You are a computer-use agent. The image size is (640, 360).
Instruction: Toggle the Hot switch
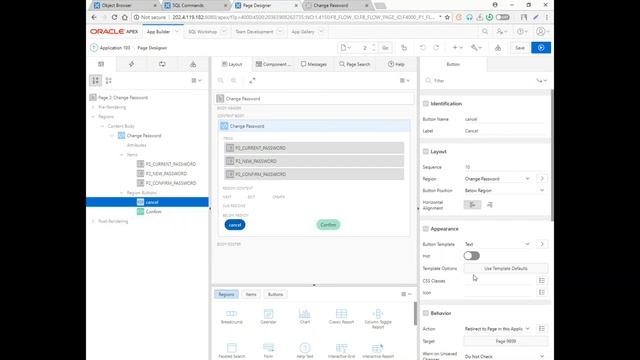pos(471,256)
